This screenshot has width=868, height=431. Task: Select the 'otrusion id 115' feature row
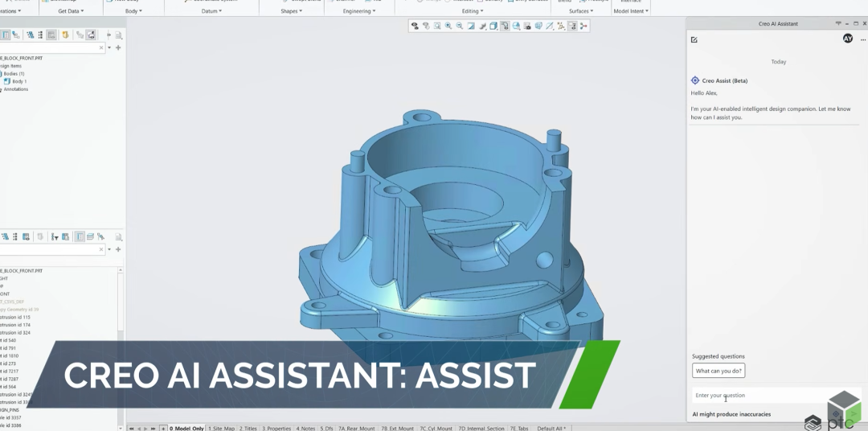click(x=15, y=318)
